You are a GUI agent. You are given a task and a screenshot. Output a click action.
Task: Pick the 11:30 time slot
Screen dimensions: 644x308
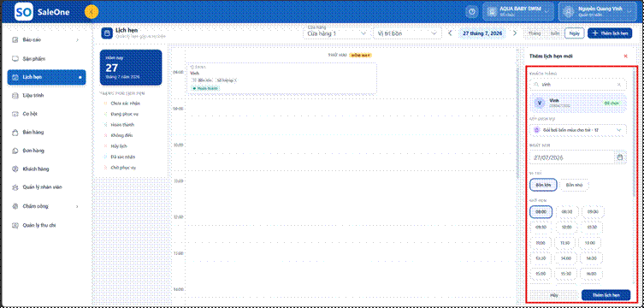565,243
